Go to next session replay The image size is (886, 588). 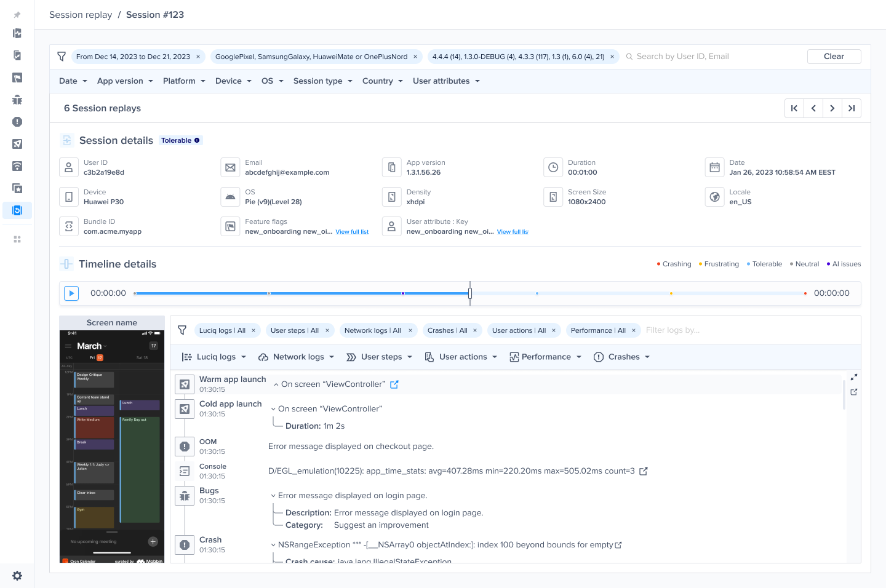pos(832,108)
